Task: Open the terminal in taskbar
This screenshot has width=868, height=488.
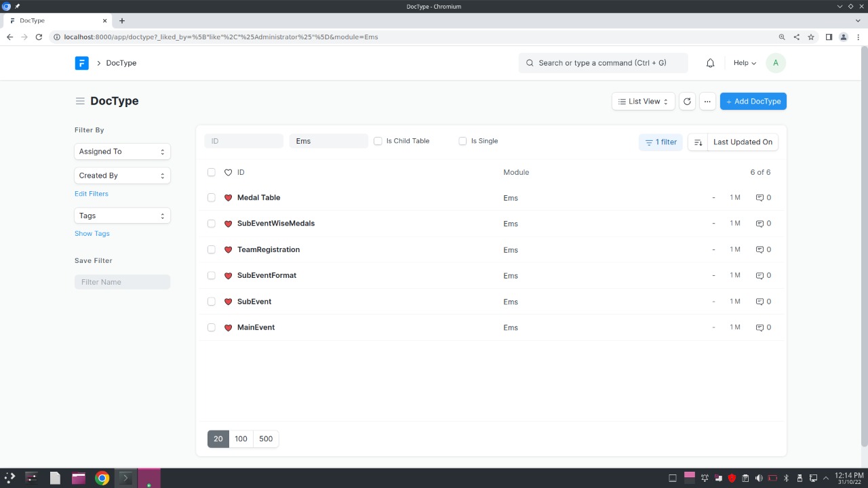Action: point(125,478)
